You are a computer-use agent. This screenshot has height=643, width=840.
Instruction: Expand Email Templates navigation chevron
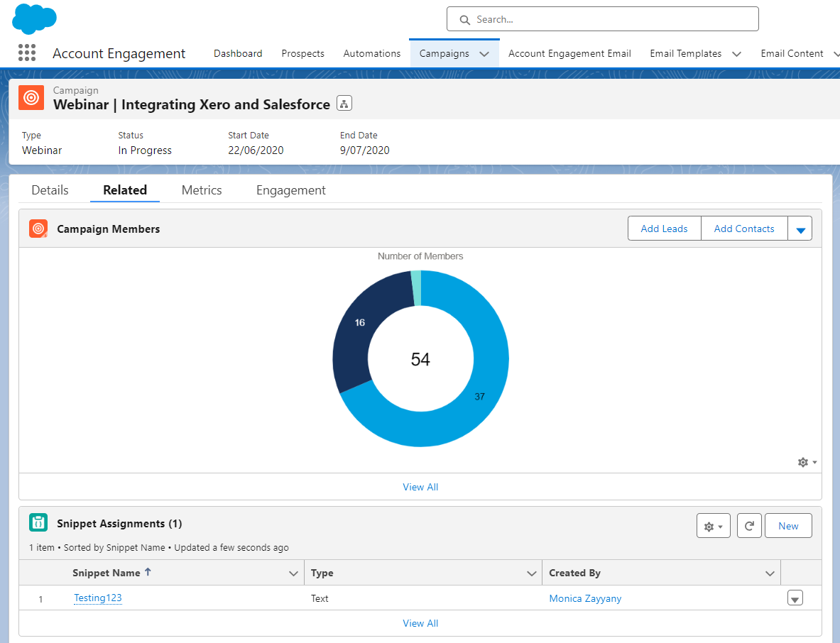pos(736,54)
